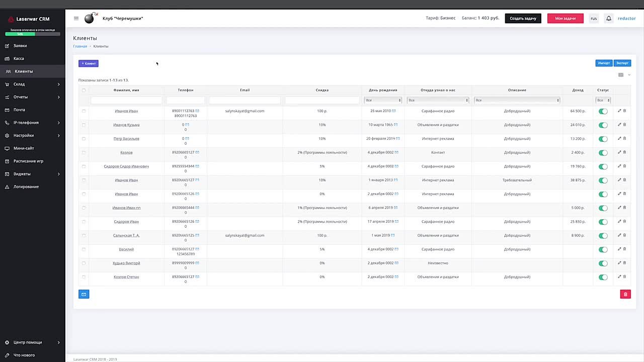Click the Мои задачи button
The width and height of the screenshot is (644, 362).
[x=566, y=18]
